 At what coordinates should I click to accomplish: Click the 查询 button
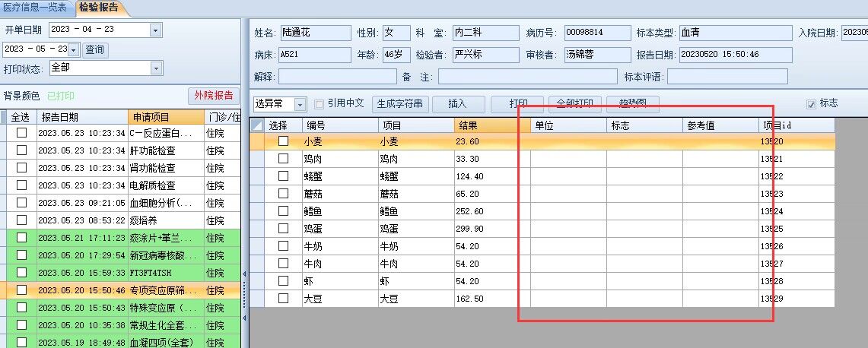click(x=95, y=50)
